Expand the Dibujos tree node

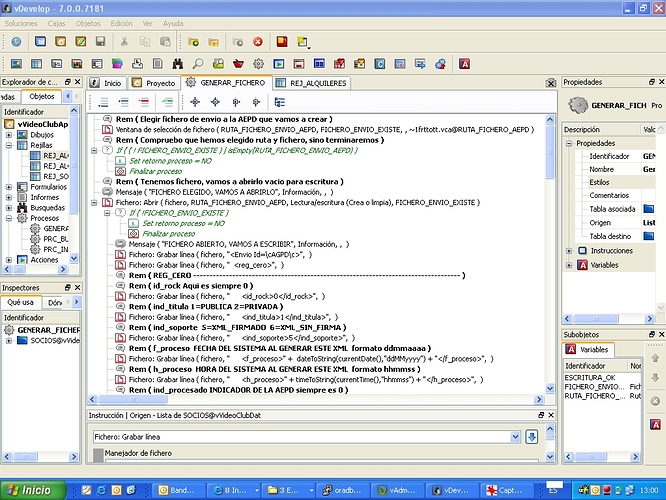click(x=10, y=133)
